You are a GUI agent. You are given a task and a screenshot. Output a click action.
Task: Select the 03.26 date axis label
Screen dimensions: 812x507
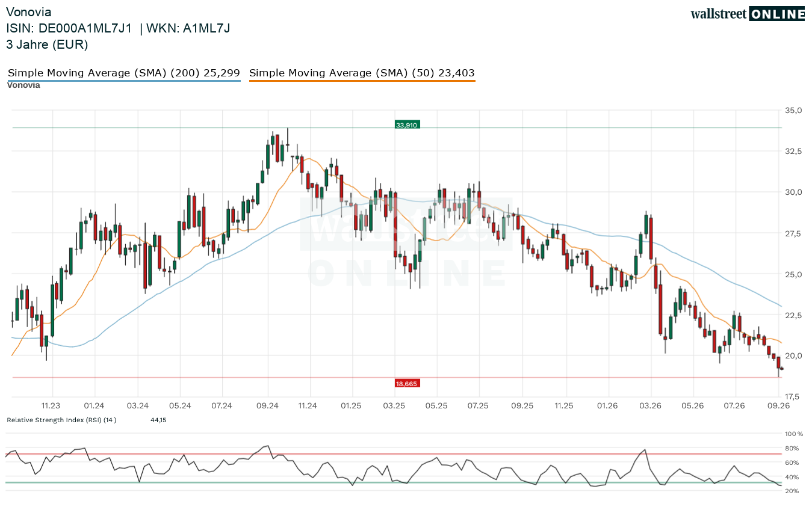click(x=650, y=406)
